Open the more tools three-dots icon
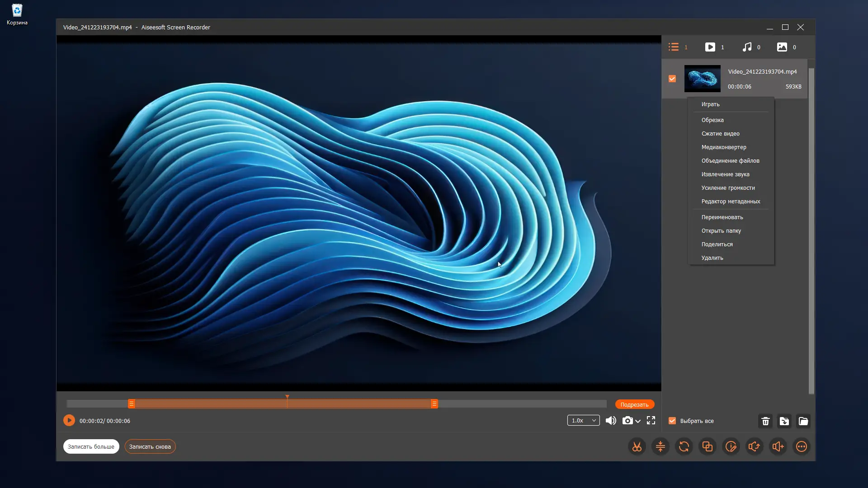 [x=802, y=447]
